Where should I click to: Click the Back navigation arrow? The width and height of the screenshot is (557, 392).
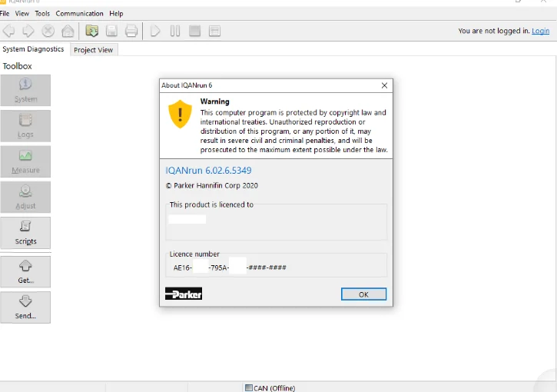click(x=9, y=31)
